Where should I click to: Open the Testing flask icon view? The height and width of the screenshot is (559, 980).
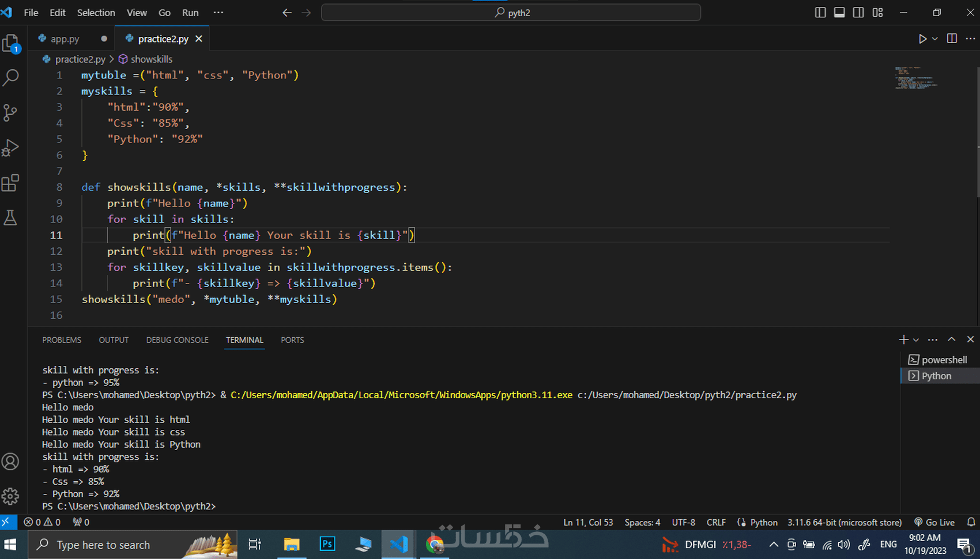(11, 218)
